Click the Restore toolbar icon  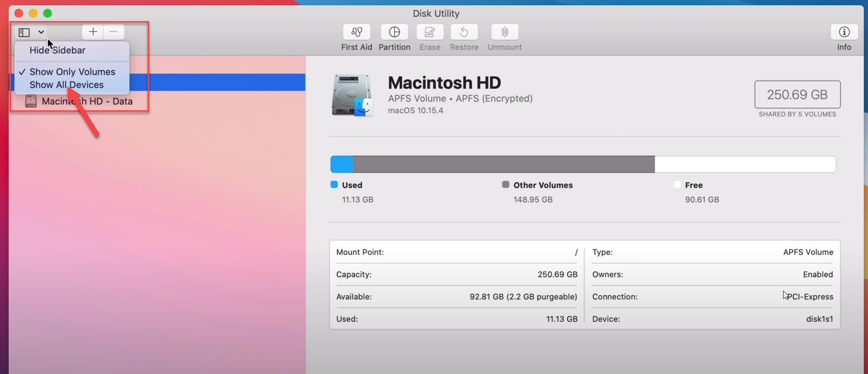(x=464, y=32)
